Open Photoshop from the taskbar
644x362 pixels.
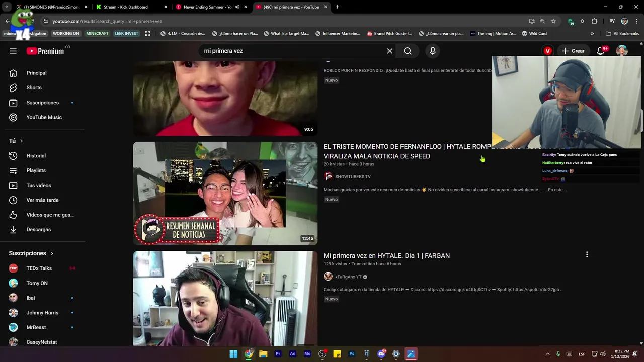point(352,354)
